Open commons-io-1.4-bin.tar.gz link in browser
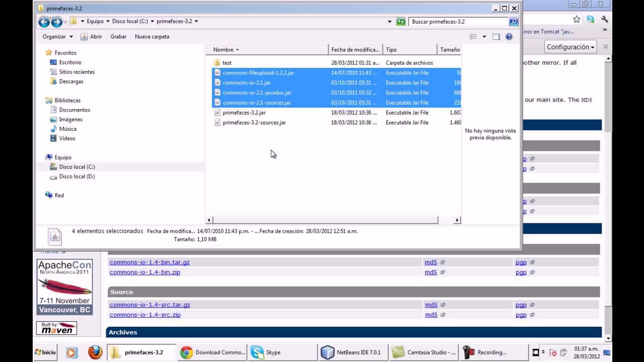Image resolution: width=644 pixels, height=362 pixels. [149, 262]
